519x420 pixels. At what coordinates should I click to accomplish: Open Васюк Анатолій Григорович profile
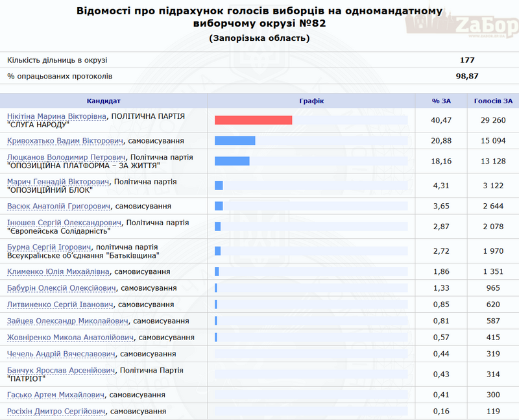58,206
